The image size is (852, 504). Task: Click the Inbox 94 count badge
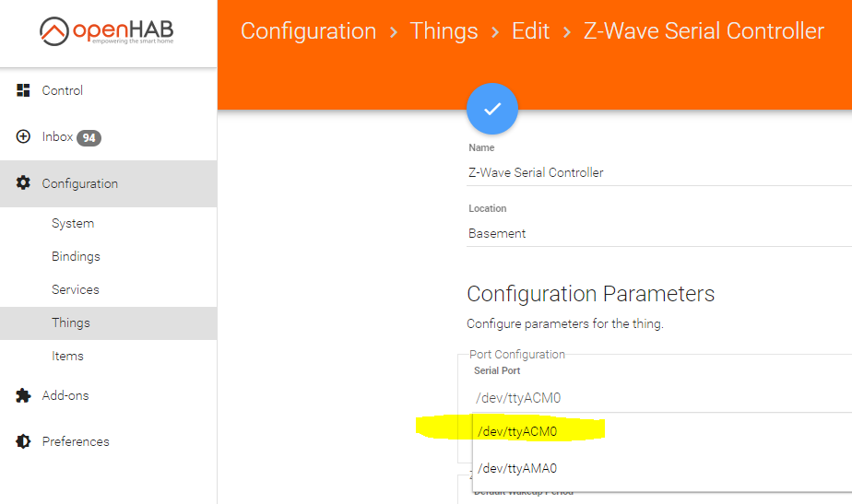(x=89, y=138)
